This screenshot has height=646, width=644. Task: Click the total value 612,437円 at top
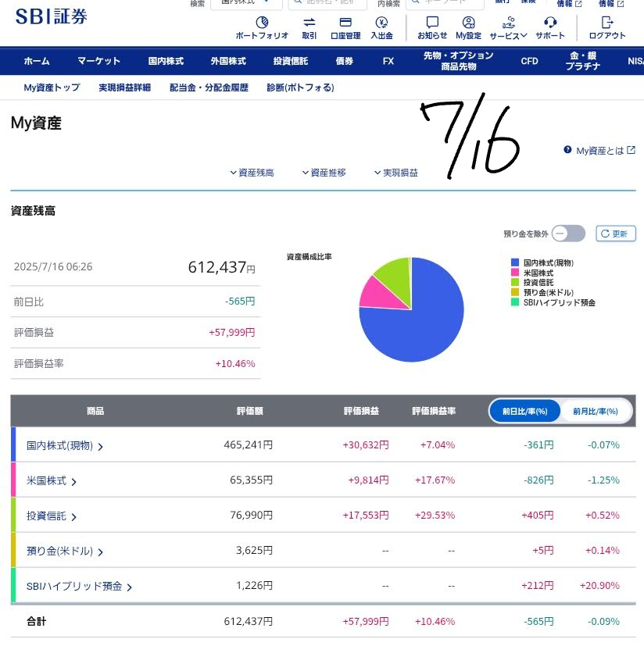pos(221,267)
